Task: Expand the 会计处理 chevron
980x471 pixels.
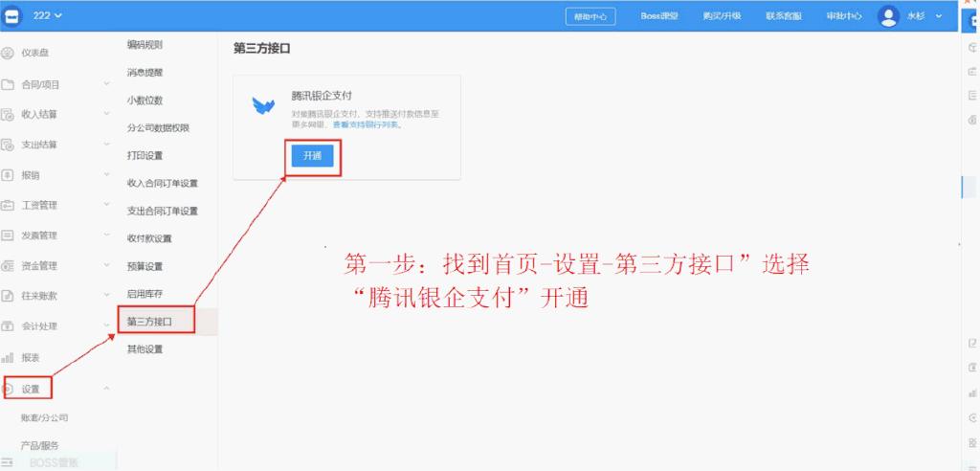Action: point(106,325)
